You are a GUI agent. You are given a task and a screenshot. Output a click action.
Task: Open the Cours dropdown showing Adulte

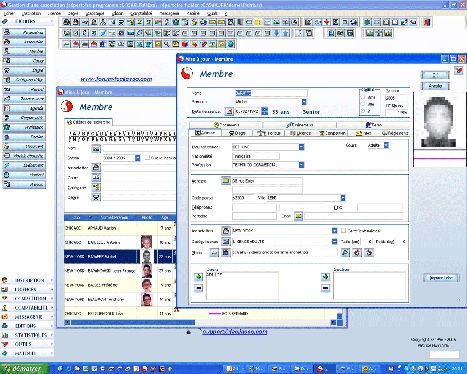pyautogui.click(x=386, y=145)
